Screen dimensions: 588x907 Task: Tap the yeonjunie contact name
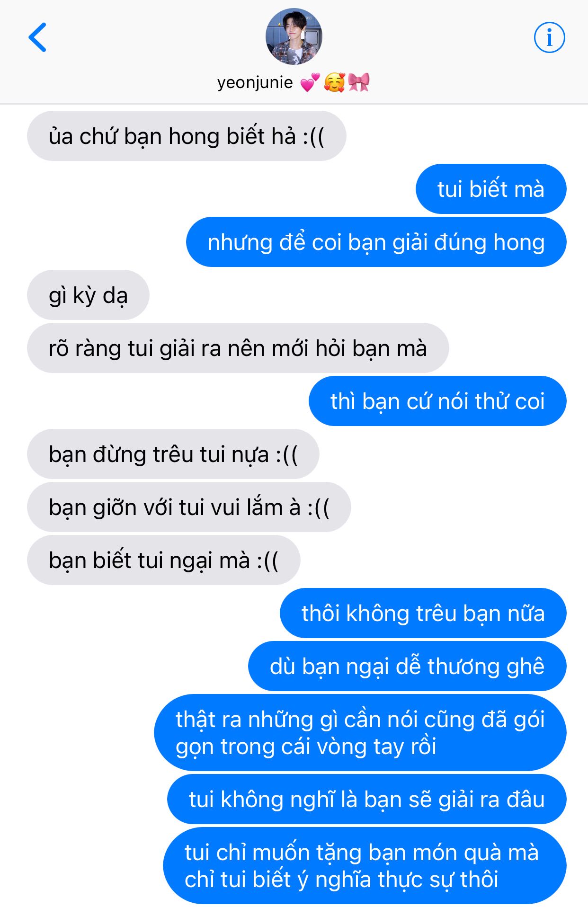coord(255,82)
